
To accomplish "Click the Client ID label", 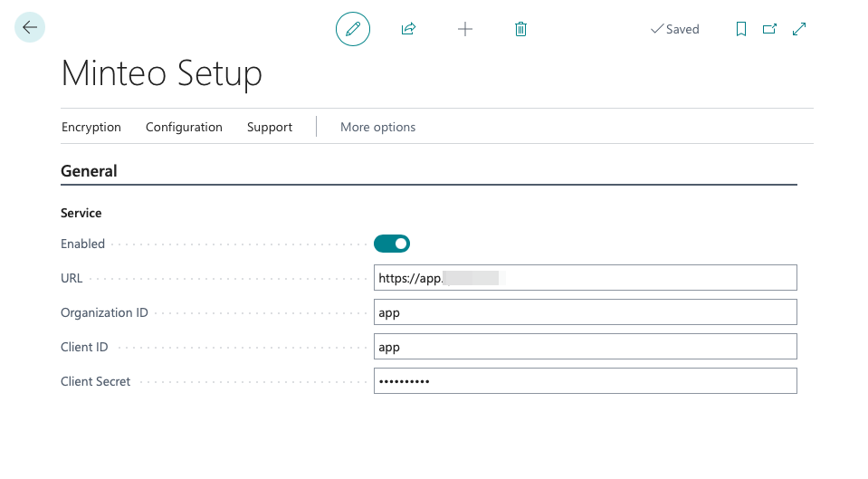I will click(x=84, y=347).
